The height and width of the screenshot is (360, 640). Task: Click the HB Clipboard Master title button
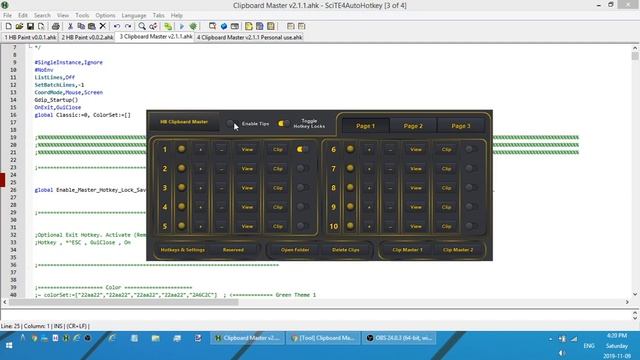(x=184, y=122)
